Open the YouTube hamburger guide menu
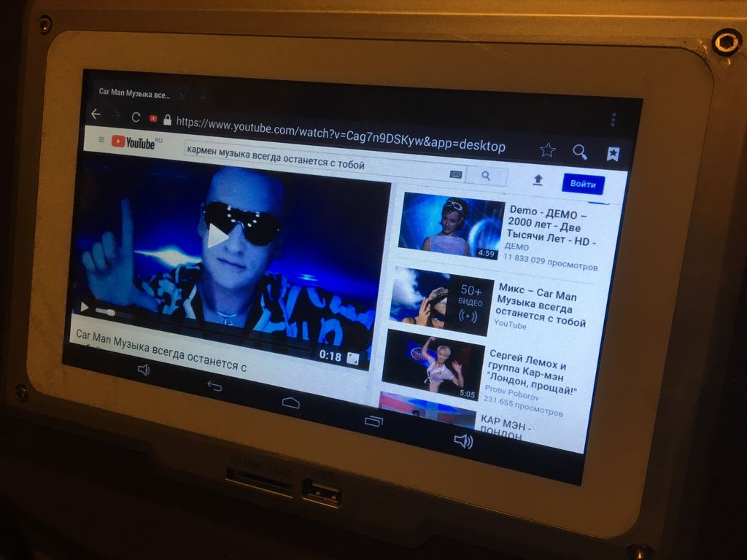 pyautogui.click(x=101, y=139)
